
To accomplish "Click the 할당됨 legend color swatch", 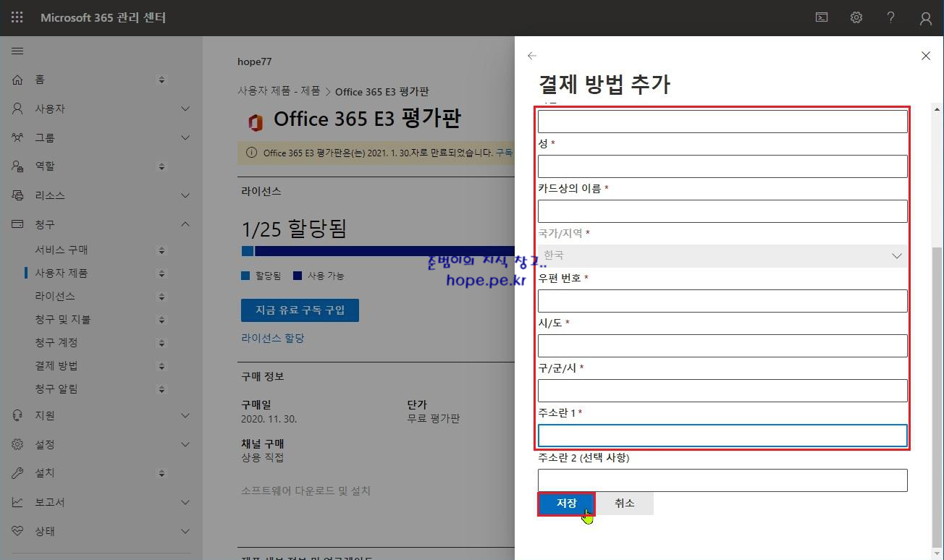I will pos(245,276).
